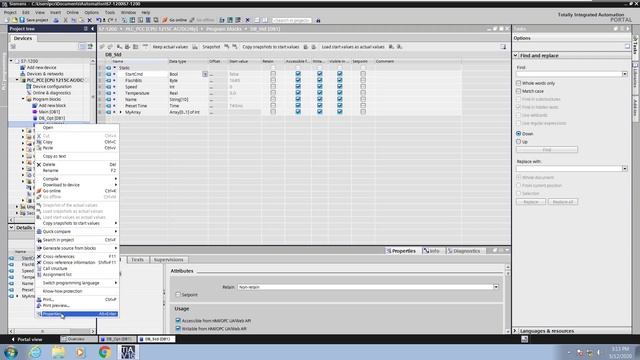
Task: Toggle Accessible from HMI/OPC UA checkbox under Usage
Action: tap(178, 320)
